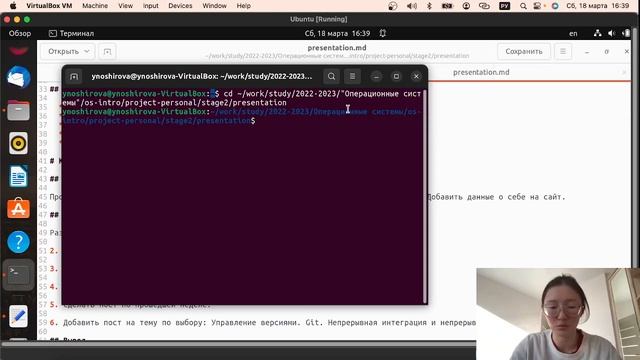Open the Help icon in the dock
640x360 pixels.
point(18,242)
